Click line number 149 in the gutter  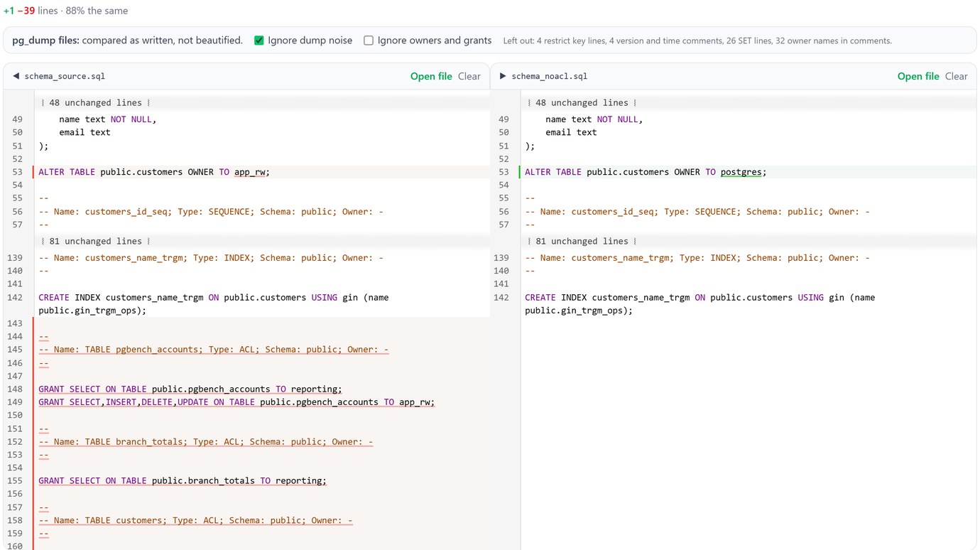15,402
